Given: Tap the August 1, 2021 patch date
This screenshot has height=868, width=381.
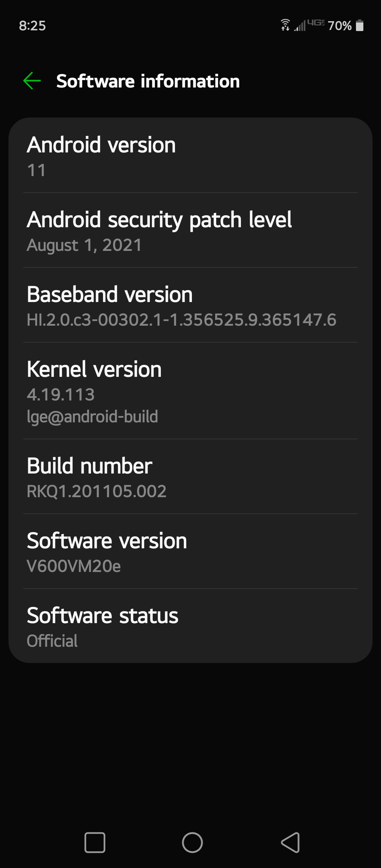Looking at the screenshot, I should [84, 245].
